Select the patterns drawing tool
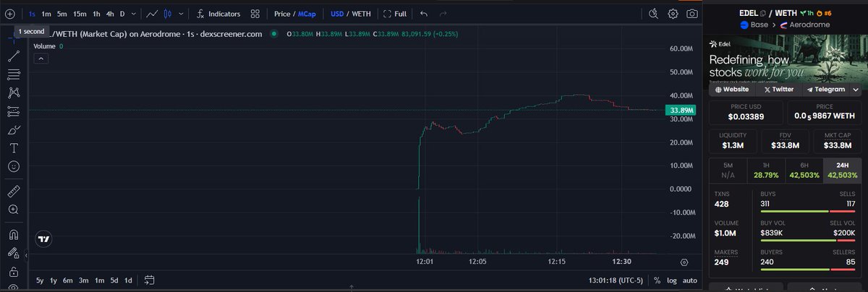This screenshot has width=868, height=292. 13,93
